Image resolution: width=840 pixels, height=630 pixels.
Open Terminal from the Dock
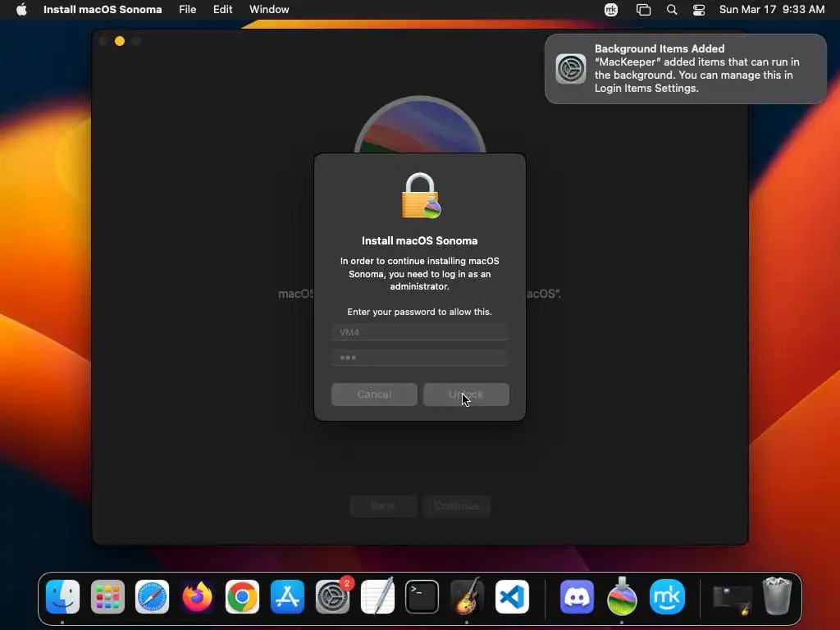(x=422, y=596)
